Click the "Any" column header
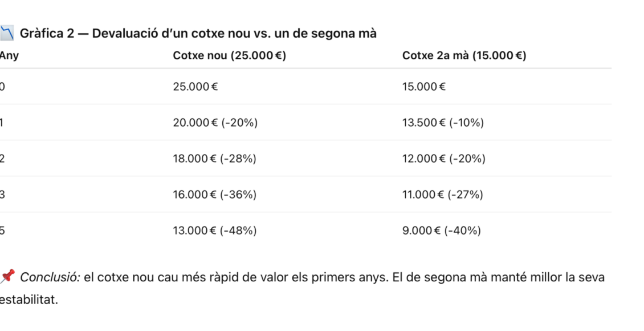Screen dimensions: 644x331 coord(9,56)
